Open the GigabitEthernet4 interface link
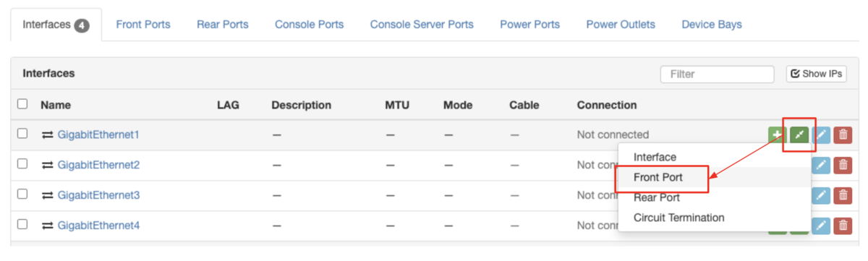Viewport: 868px width, 261px height. coord(98,226)
